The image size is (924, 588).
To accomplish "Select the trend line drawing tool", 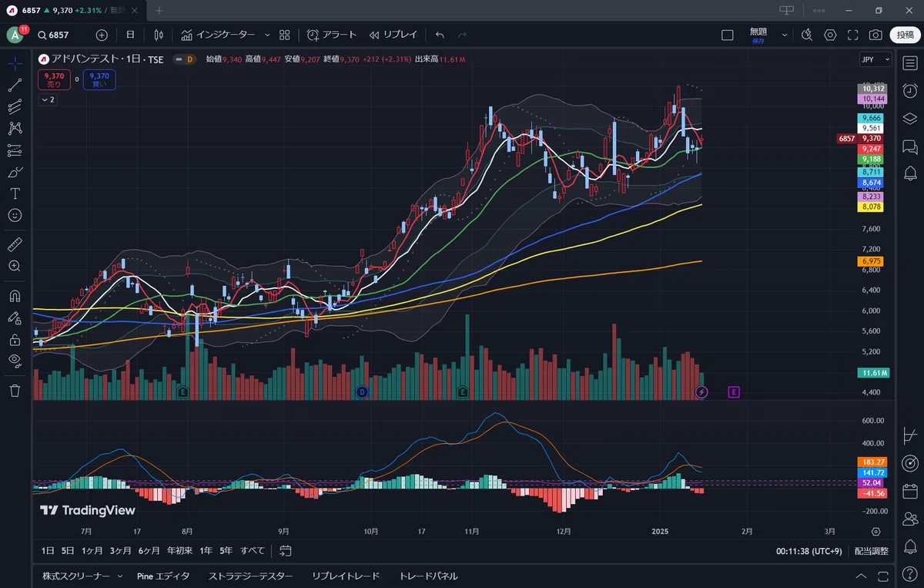I will pos(15,86).
